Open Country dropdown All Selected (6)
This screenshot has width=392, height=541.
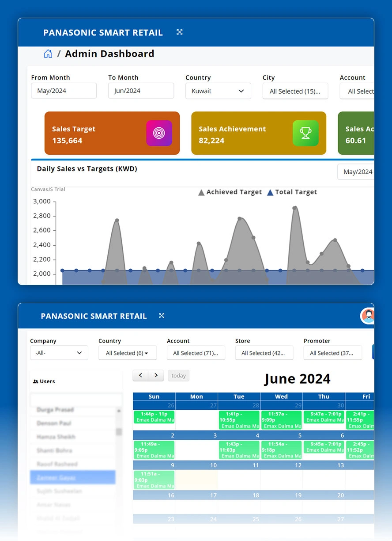(x=128, y=353)
